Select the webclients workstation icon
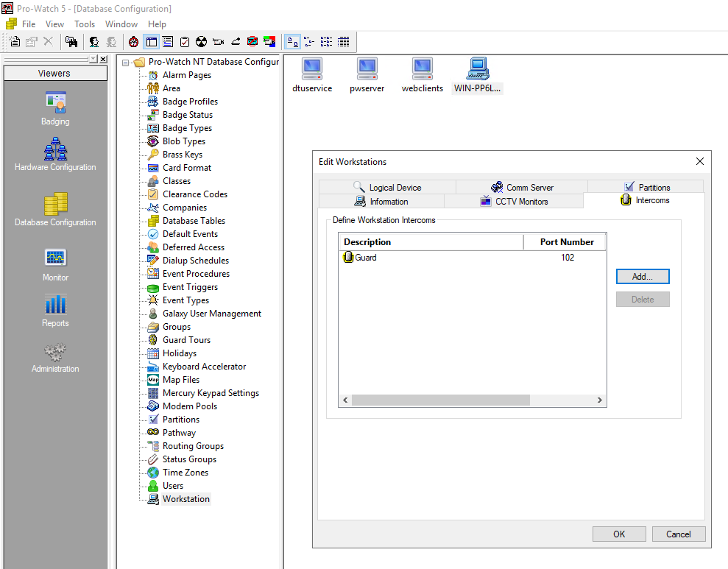 click(422, 74)
